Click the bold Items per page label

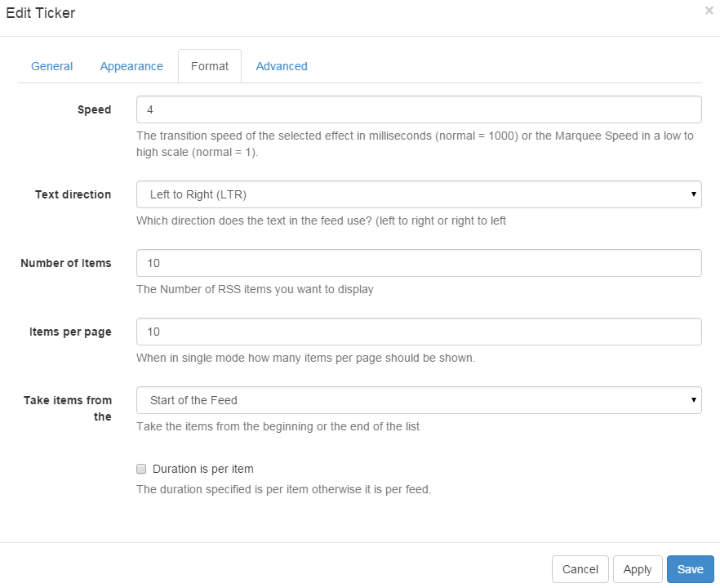70,332
